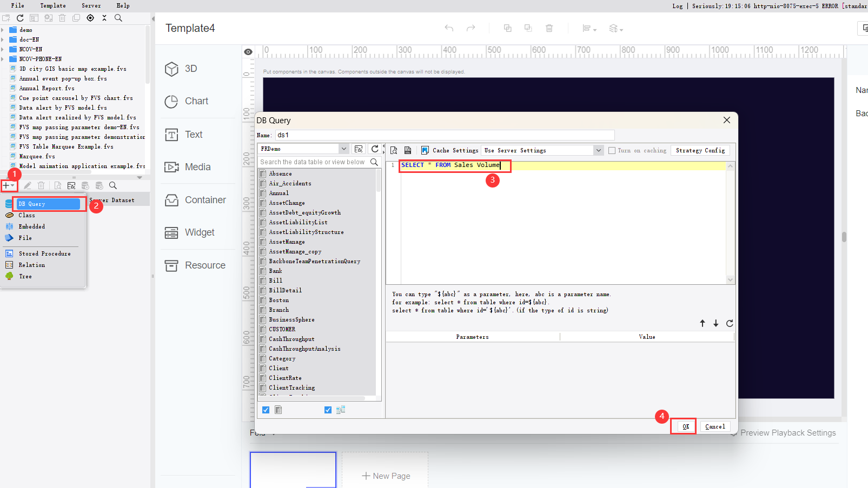The height and width of the screenshot is (488, 868).
Task: Open the Use Server Settings dropdown
Action: click(x=598, y=150)
